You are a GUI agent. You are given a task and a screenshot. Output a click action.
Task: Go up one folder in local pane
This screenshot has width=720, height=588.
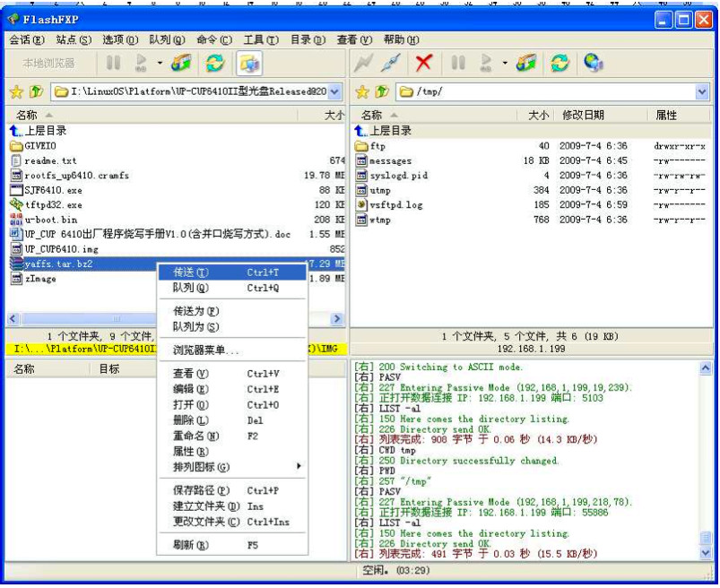coord(36,91)
